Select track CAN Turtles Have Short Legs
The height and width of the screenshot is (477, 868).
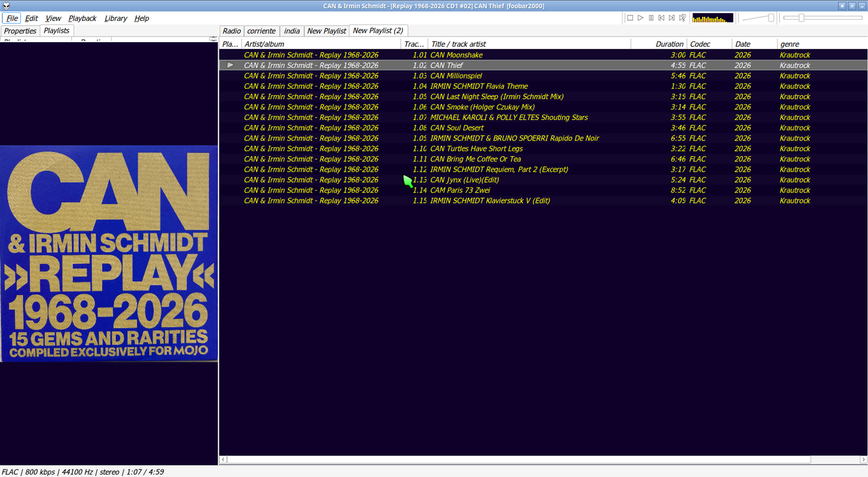543,149
